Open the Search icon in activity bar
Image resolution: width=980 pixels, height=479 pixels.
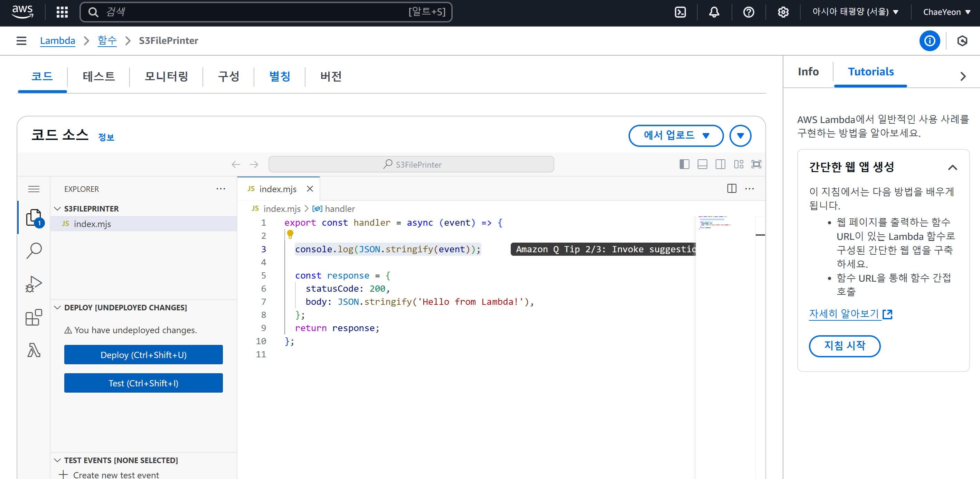tap(34, 250)
